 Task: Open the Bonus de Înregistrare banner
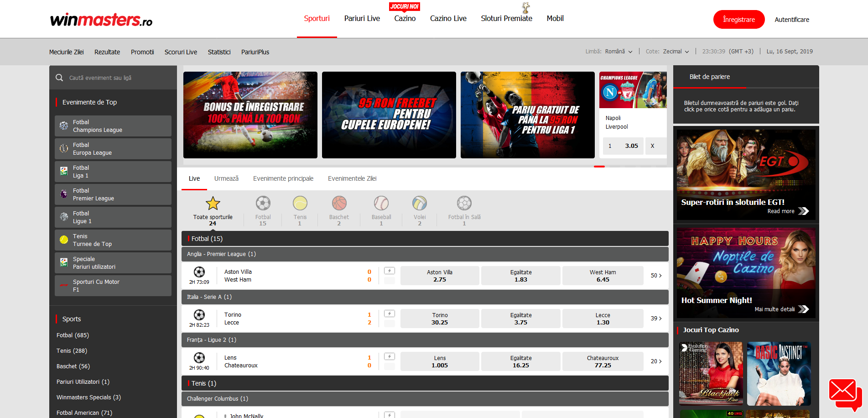250,115
